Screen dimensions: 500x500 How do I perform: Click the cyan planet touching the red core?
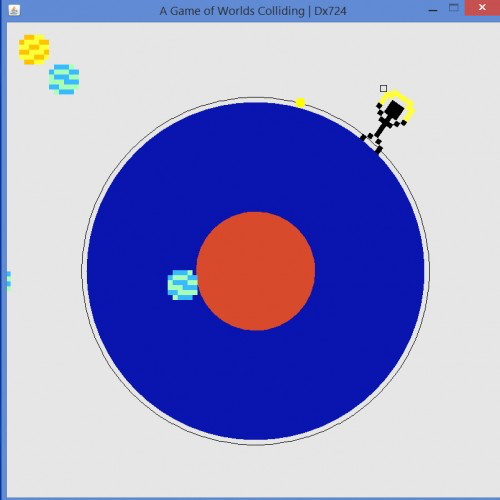[183, 285]
